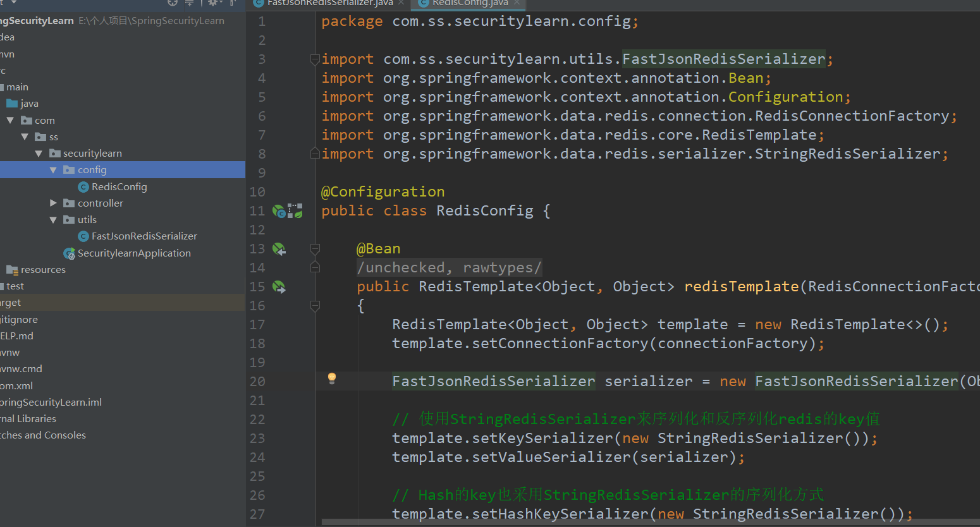This screenshot has width=980, height=527.
Task: Click the RedisConfig class name on line 11
Action: [485, 211]
